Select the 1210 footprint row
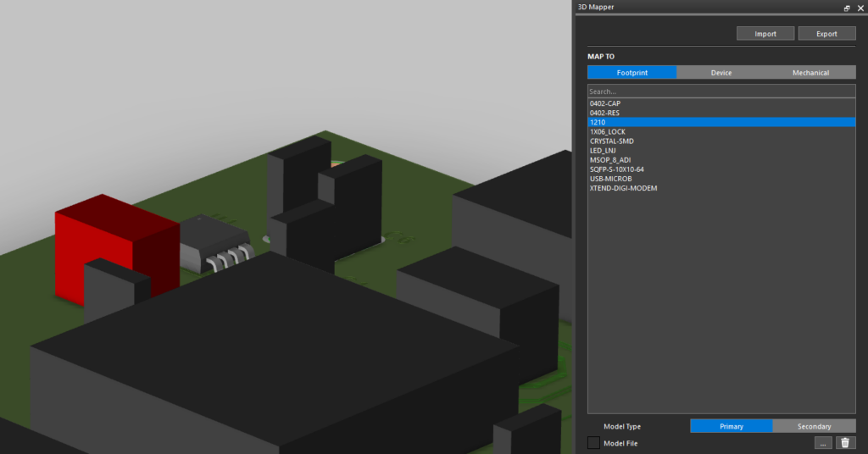The height and width of the screenshot is (454, 868). pyautogui.click(x=721, y=122)
